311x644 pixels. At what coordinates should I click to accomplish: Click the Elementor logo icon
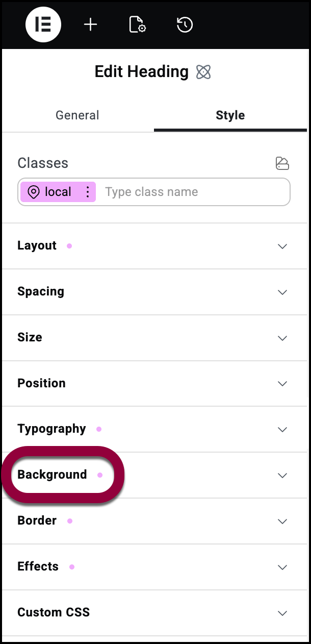pos(43,25)
